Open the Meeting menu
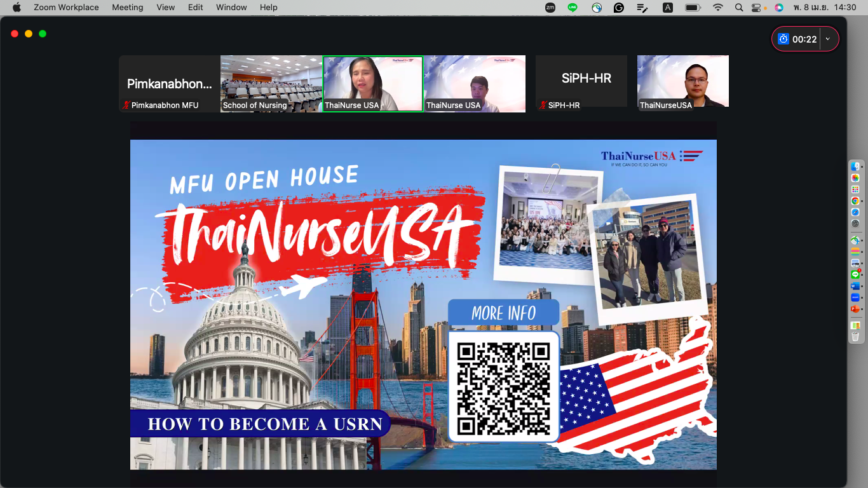The width and height of the screenshot is (868, 488). [x=127, y=8]
